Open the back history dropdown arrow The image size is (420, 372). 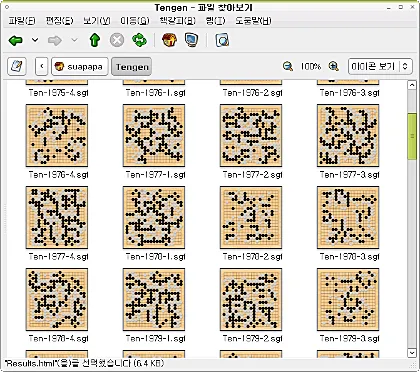click(x=35, y=40)
